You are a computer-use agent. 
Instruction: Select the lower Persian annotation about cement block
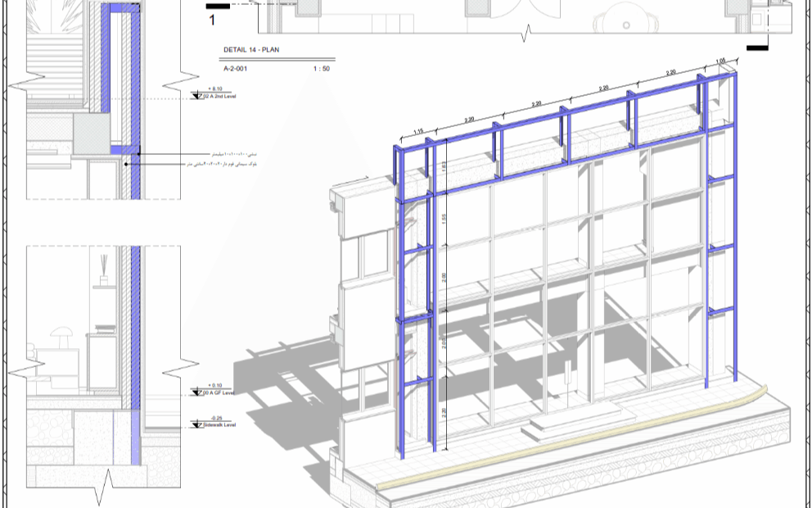tap(222, 164)
